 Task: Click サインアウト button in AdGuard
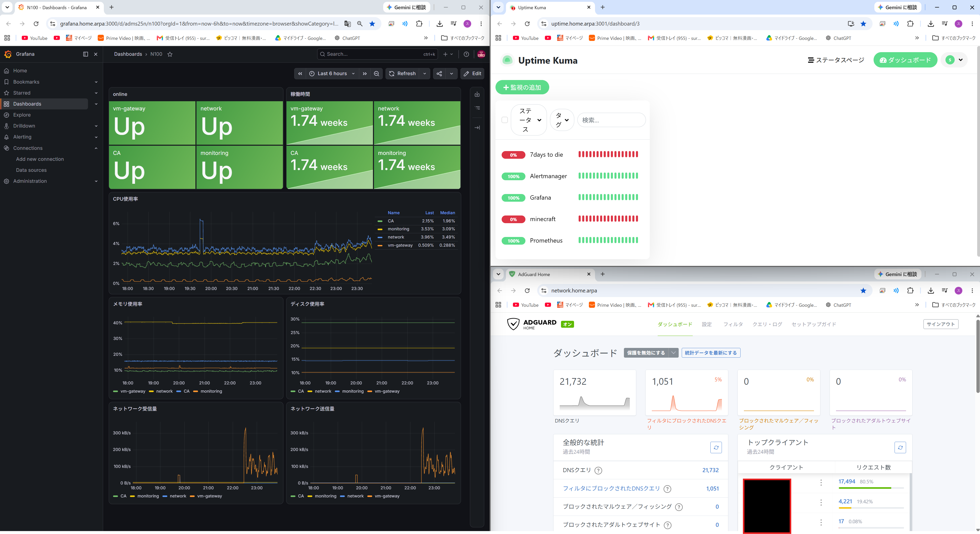(x=941, y=324)
